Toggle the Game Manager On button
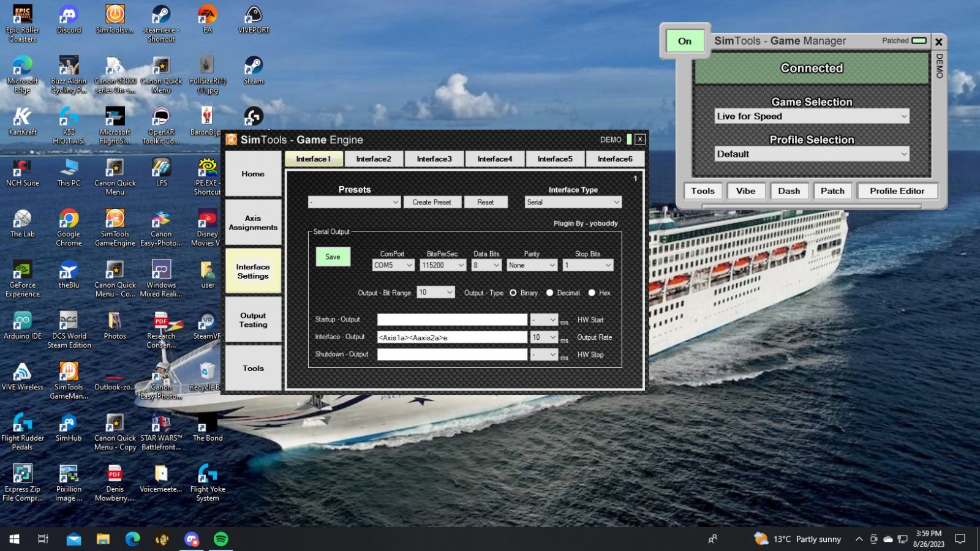The width and height of the screenshot is (980, 551). coord(685,41)
